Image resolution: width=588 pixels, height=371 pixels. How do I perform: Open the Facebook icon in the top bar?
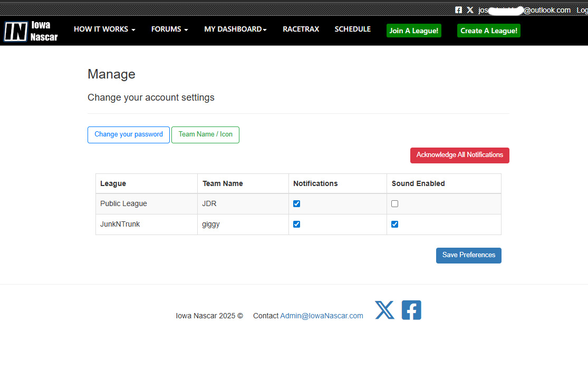(458, 10)
